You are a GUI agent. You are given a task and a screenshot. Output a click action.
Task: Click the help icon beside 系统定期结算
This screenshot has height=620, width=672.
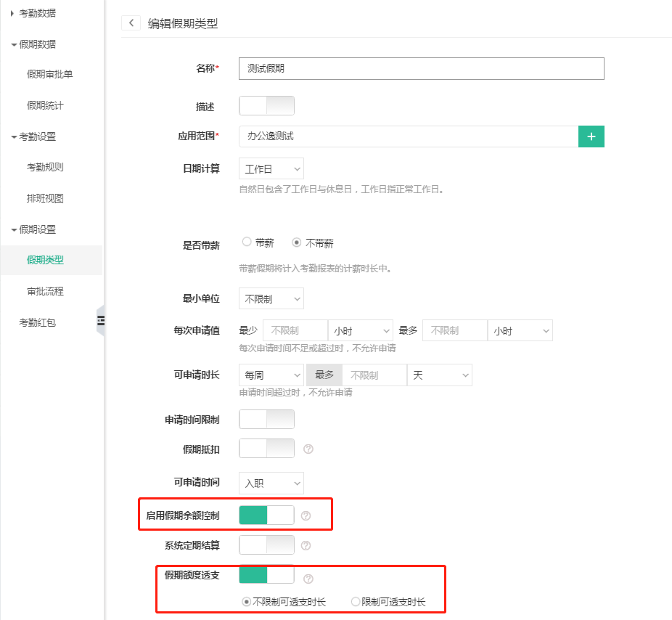click(x=306, y=545)
